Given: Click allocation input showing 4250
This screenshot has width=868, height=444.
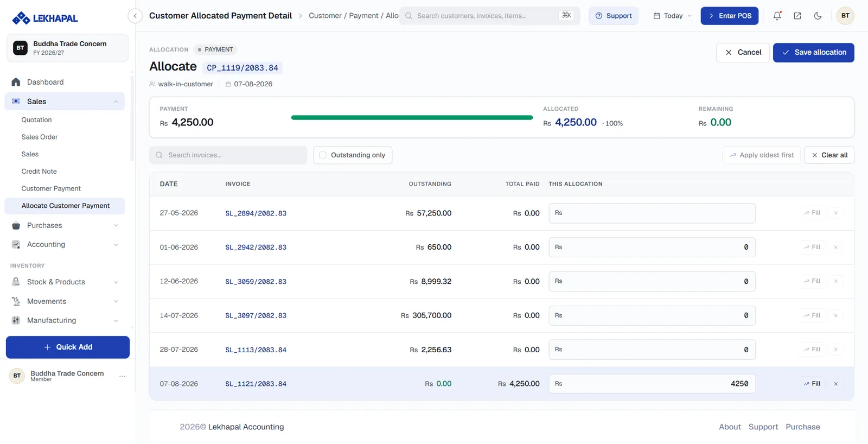Looking at the screenshot, I should pyautogui.click(x=652, y=384).
